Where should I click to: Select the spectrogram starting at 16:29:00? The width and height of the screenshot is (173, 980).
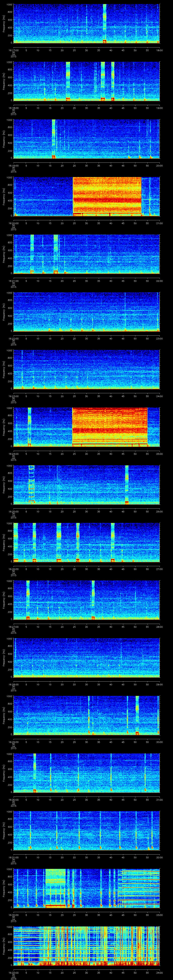pos(86,715)
